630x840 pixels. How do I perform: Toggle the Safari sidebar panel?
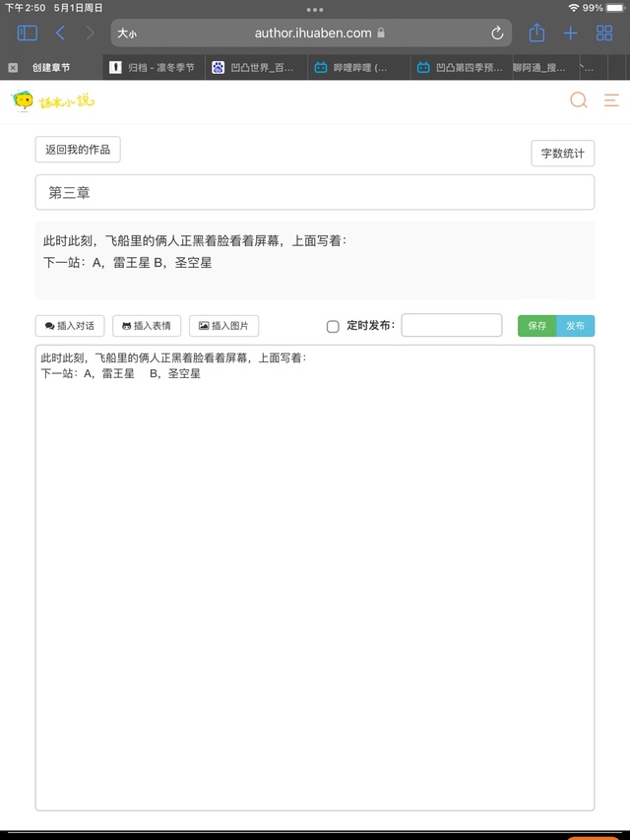coord(28,33)
